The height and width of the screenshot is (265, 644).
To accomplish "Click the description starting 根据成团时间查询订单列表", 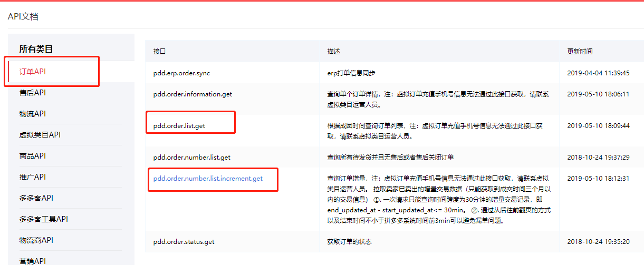I will tap(436, 131).
